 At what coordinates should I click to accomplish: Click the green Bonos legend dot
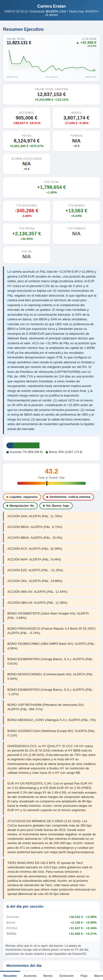pyautogui.click(x=47, y=452)
